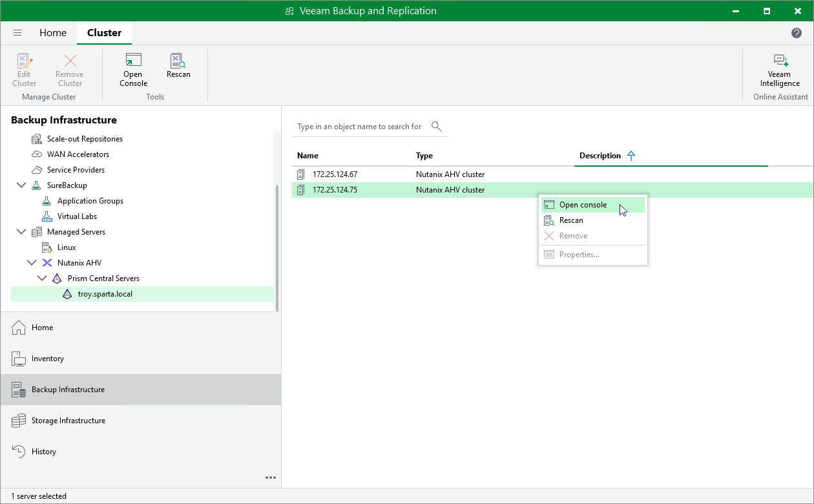Open Storage Infrastructure navigation pane
The image size is (814, 504).
click(x=141, y=421)
